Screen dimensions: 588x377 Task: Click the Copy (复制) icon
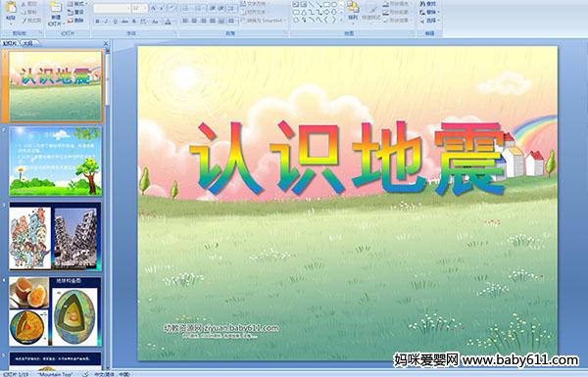[24, 13]
